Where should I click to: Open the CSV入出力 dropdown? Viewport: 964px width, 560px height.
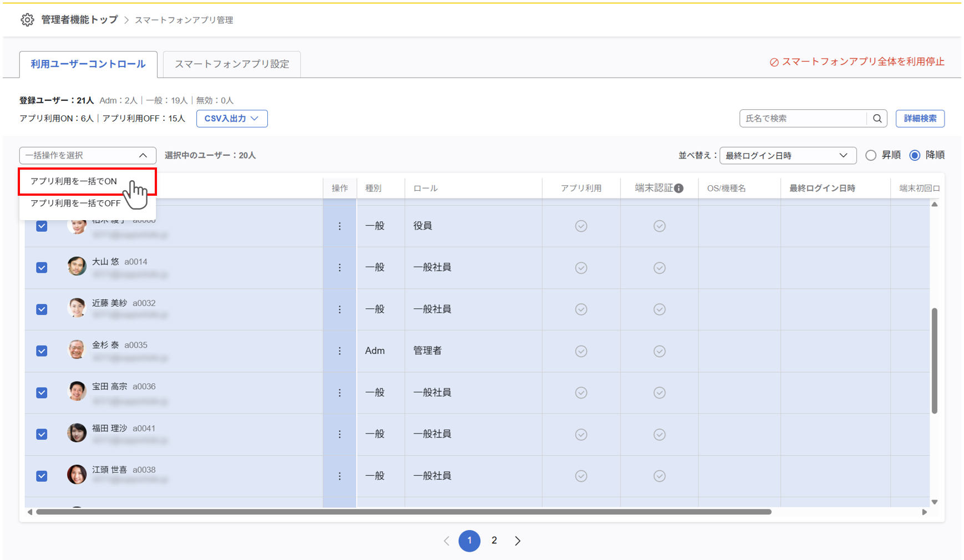pyautogui.click(x=232, y=119)
